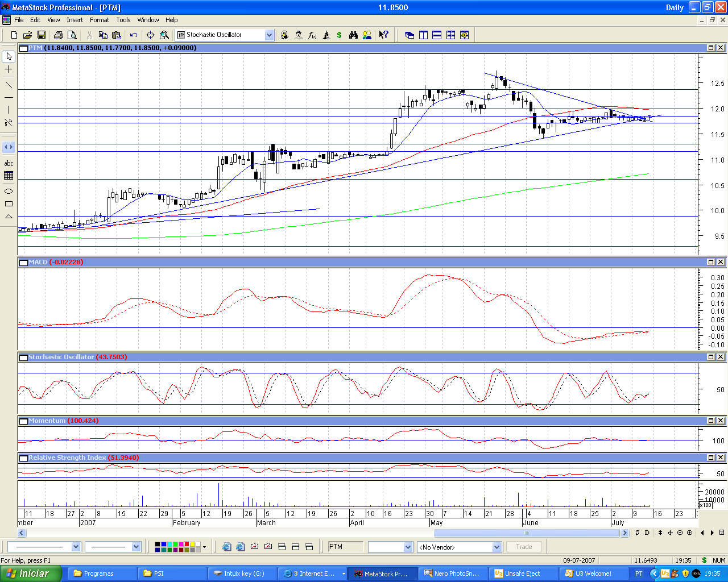Open the Format menu
The width and height of the screenshot is (728, 582).
pyautogui.click(x=99, y=20)
